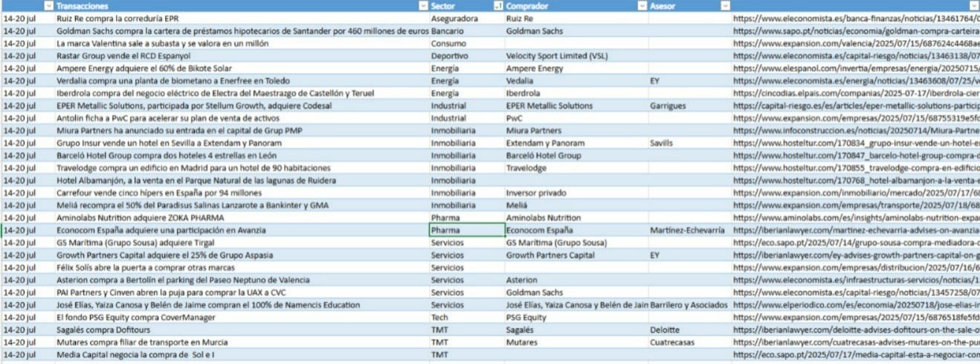This screenshot has width=980, height=364.
Task: Select buyer cell 'GS Marítima (Grupo Sousa)'
Action: pyautogui.click(x=576, y=243)
